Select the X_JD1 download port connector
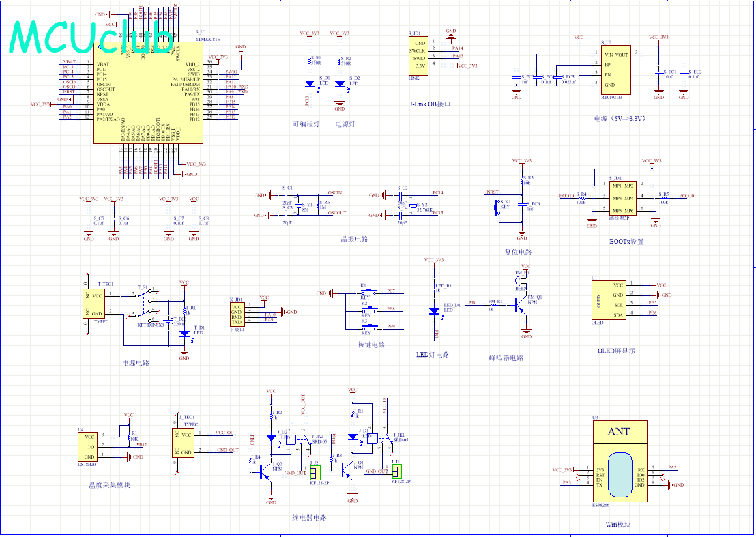 point(236,314)
